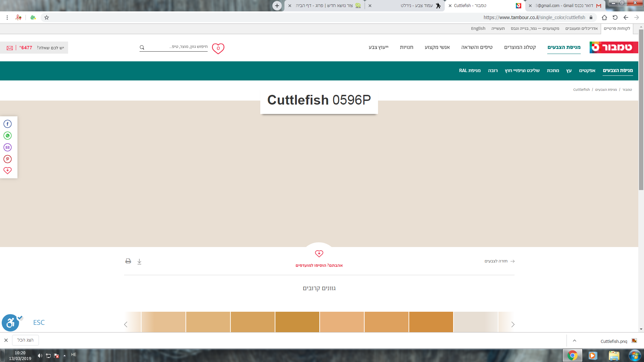644x362 pixels.
Task: Open the accessibility menu button
Action: [10, 323]
